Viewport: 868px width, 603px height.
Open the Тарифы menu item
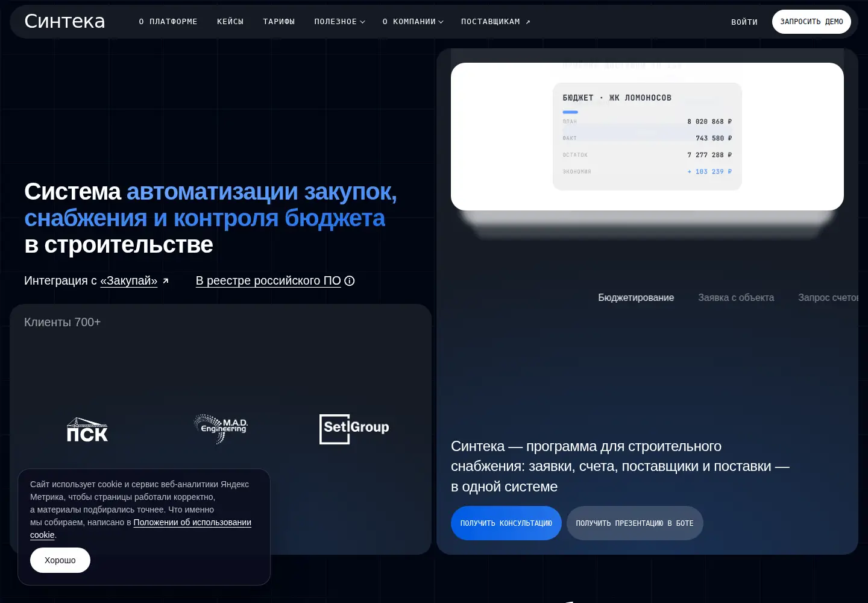click(279, 22)
